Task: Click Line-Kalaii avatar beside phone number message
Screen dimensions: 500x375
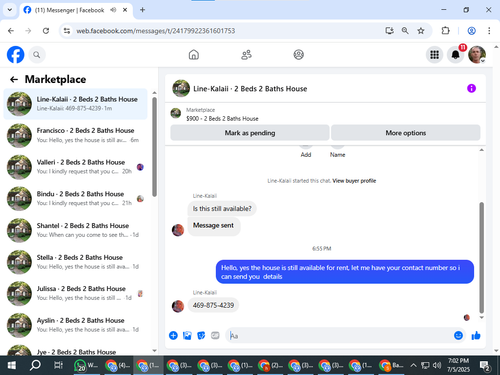Action: coord(178,306)
